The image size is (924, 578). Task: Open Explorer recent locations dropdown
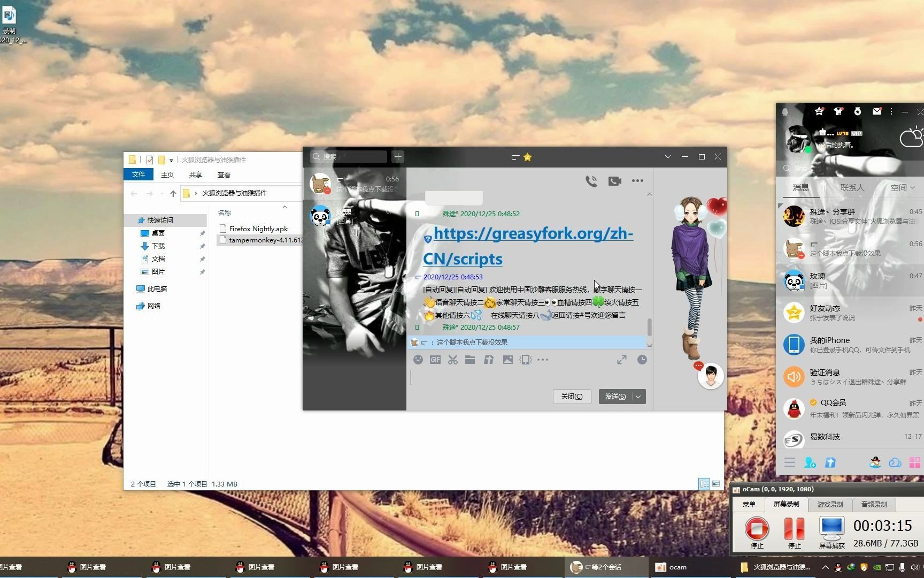161,193
